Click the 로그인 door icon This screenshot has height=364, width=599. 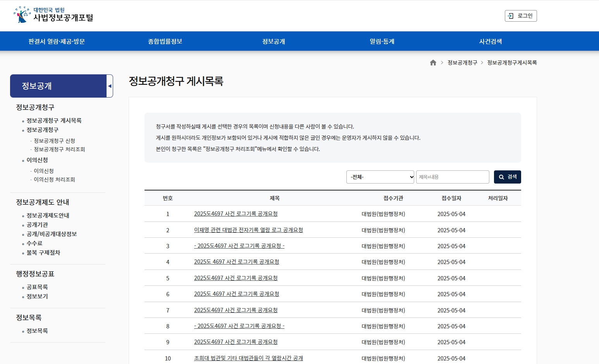click(511, 16)
